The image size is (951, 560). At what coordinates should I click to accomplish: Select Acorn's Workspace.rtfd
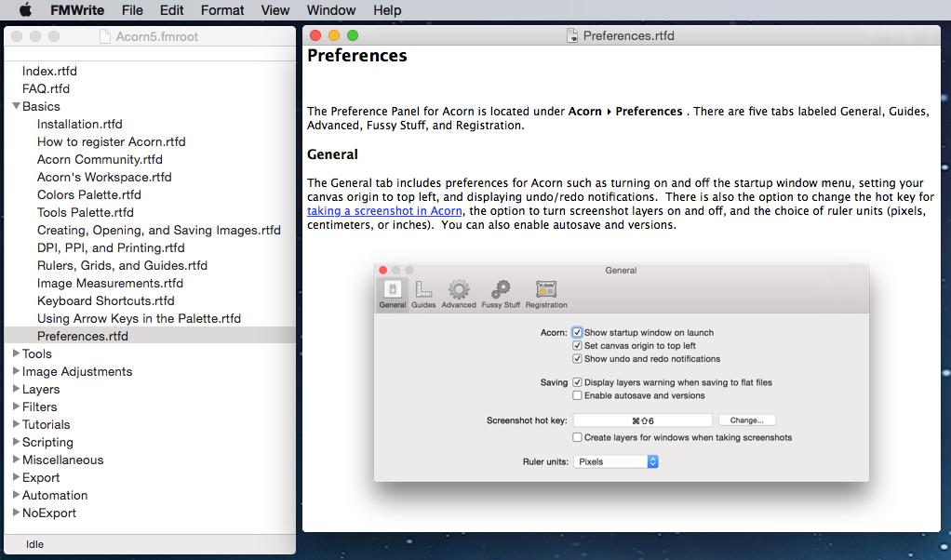point(104,177)
